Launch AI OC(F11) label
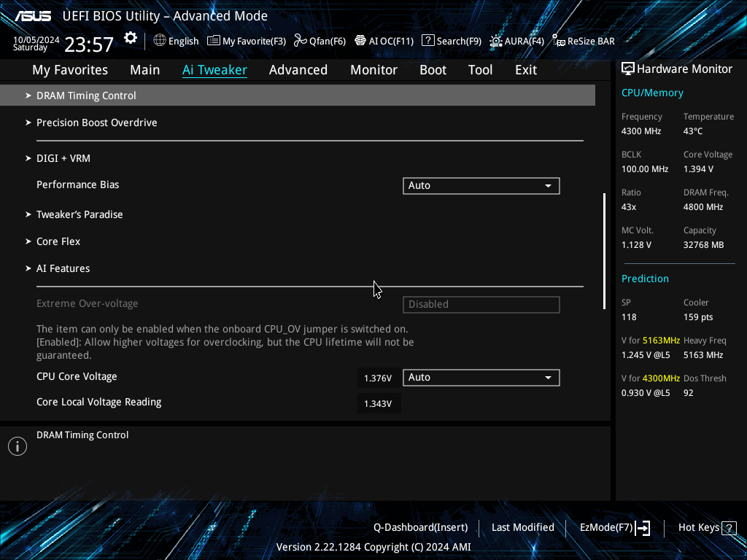747x560 pixels. [x=391, y=41]
